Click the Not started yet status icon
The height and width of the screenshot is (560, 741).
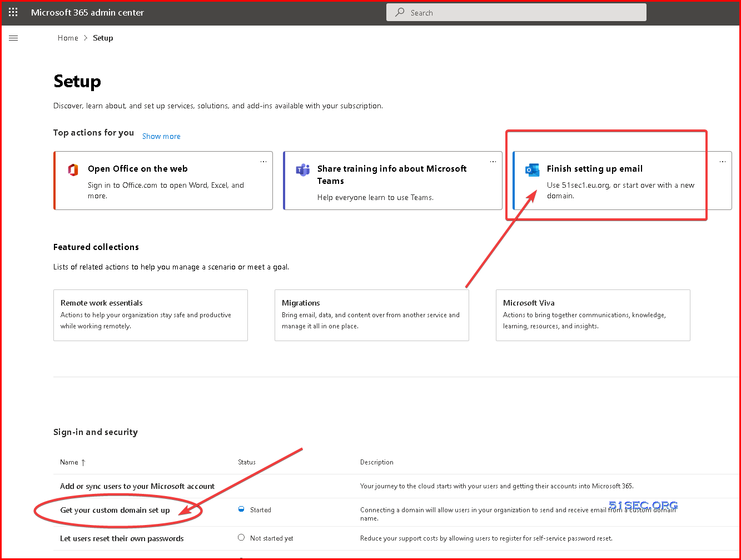coord(241,537)
